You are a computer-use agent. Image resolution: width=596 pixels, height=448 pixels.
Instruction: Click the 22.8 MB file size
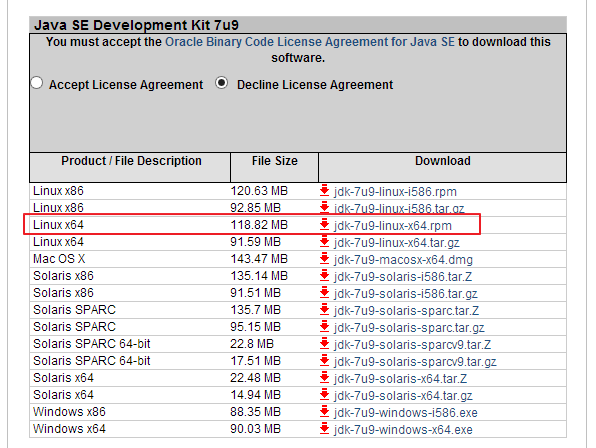click(x=252, y=344)
